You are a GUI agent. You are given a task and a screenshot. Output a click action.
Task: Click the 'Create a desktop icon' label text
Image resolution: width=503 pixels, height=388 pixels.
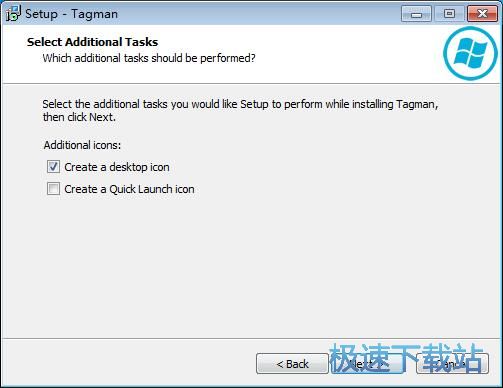[117, 167]
